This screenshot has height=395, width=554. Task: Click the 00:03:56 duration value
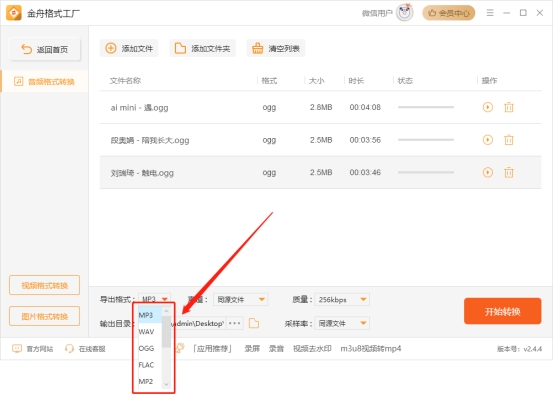365,140
